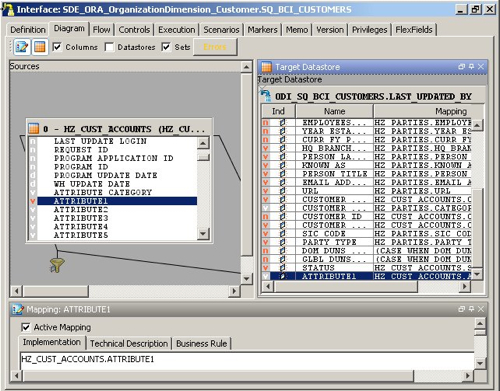Click the yellow filter funnel icon

57,265
